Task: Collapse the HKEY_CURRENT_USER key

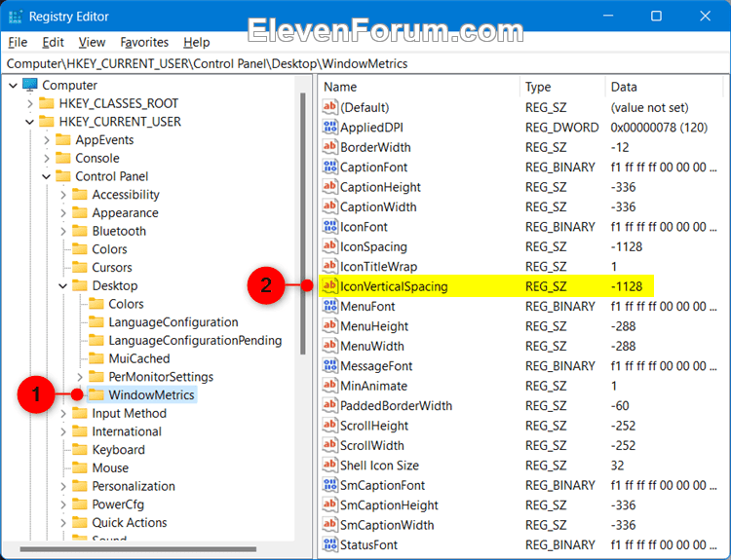Action: [30, 122]
